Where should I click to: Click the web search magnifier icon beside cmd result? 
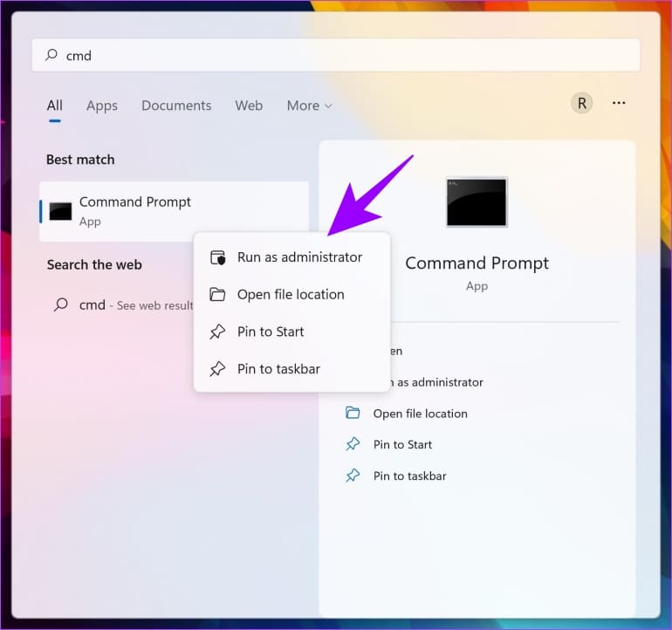tap(61, 305)
